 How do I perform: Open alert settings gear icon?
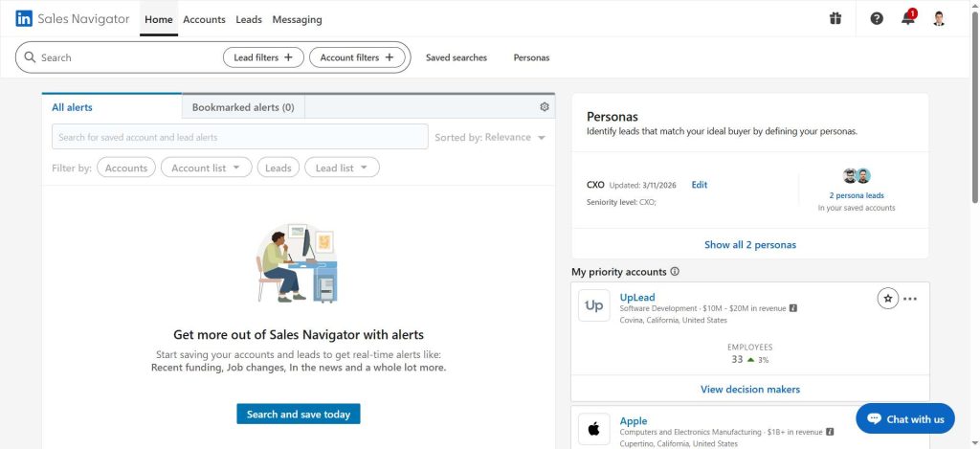(545, 107)
